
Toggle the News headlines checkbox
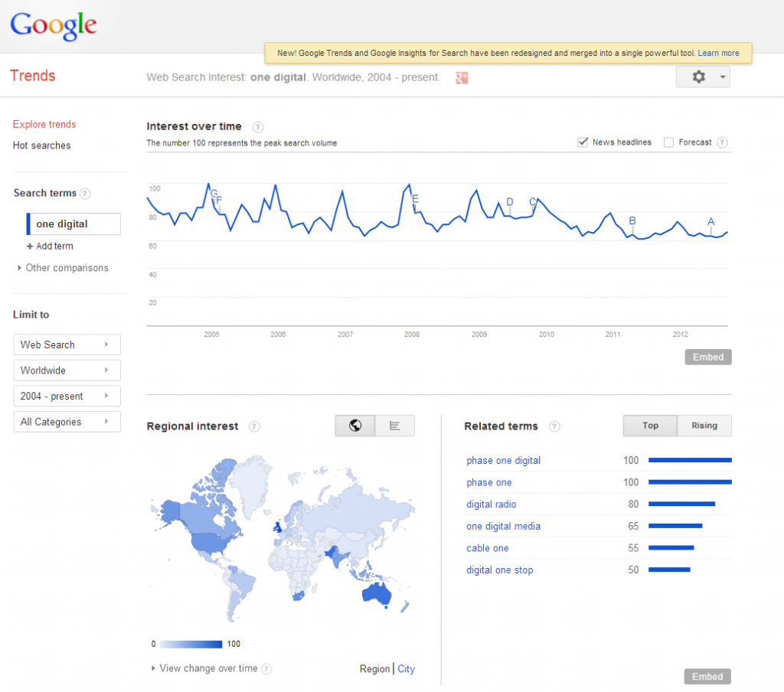click(x=583, y=142)
